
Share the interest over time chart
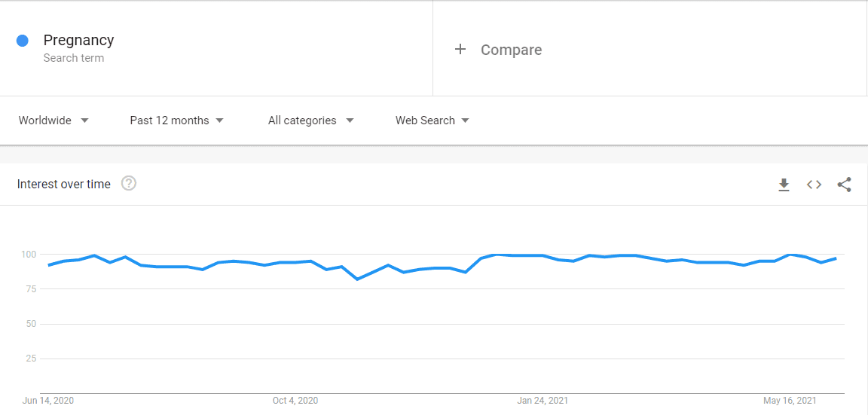coord(844,185)
